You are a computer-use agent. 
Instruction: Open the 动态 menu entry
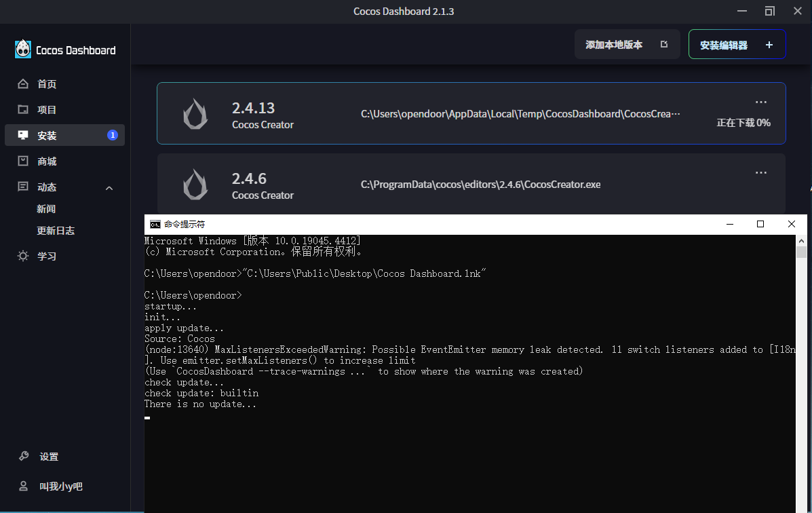click(47, 187)
